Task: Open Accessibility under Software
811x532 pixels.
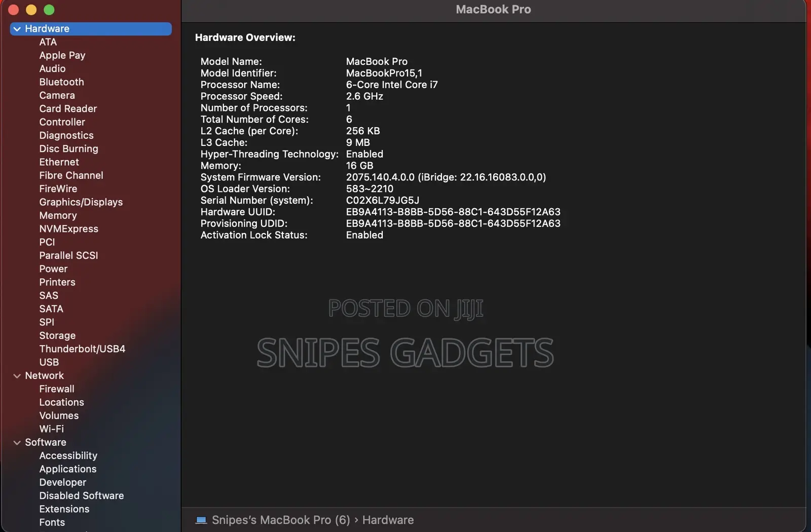Action: point(68,455)
